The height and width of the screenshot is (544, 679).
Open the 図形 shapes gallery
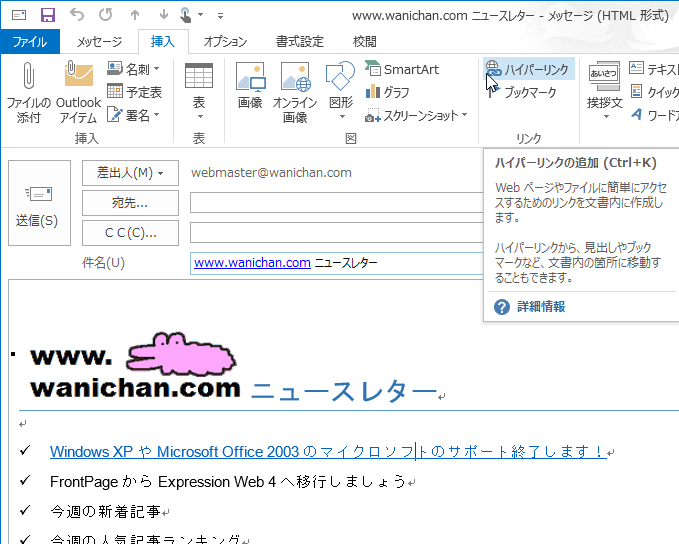pos(341,92)
